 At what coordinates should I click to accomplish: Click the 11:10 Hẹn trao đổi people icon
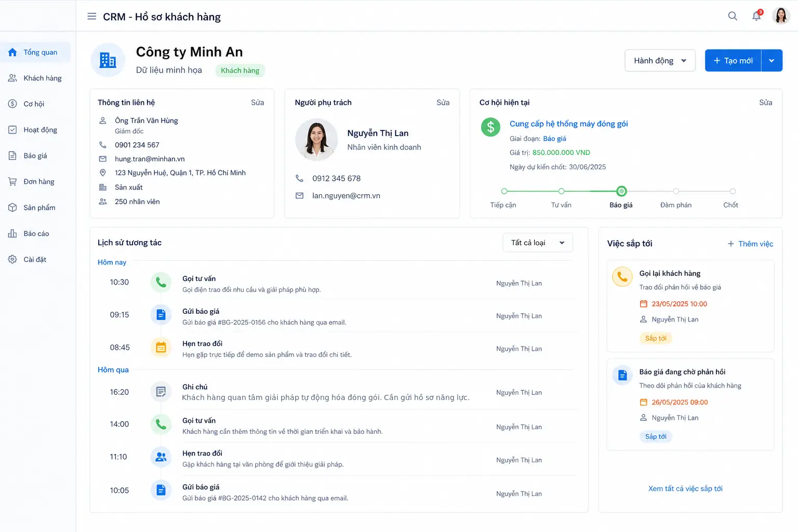coord(161,457)
